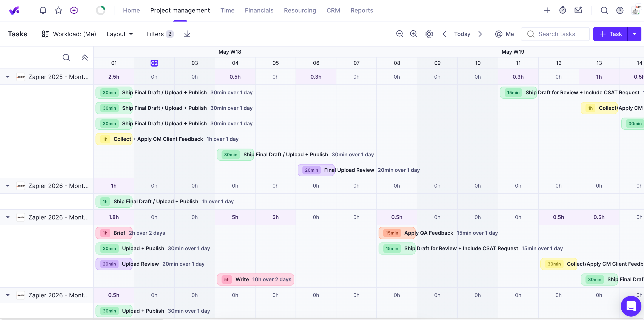Go to previous period arrow
Screen dimensions: 644x320
pyautogui.click(x=444, y=34)
